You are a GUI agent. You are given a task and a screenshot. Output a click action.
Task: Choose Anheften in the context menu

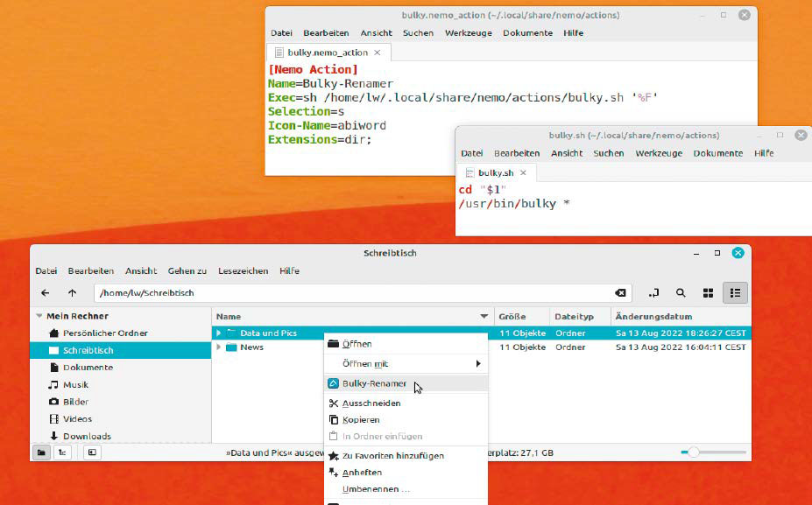coord(406,473)
